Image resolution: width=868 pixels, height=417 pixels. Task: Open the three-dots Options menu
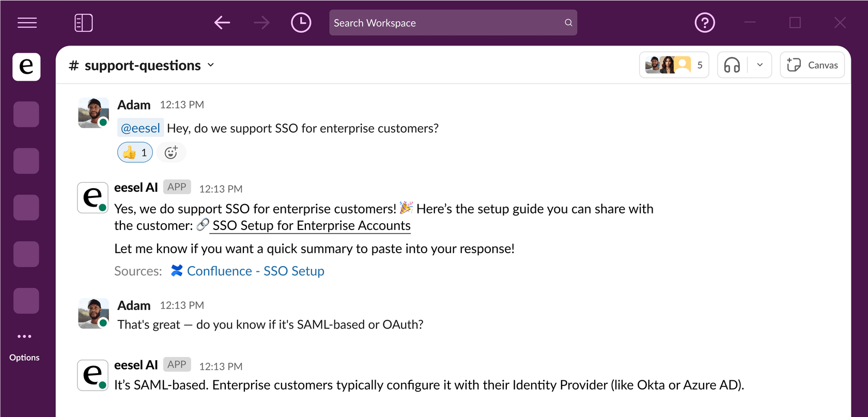[24, 336]
